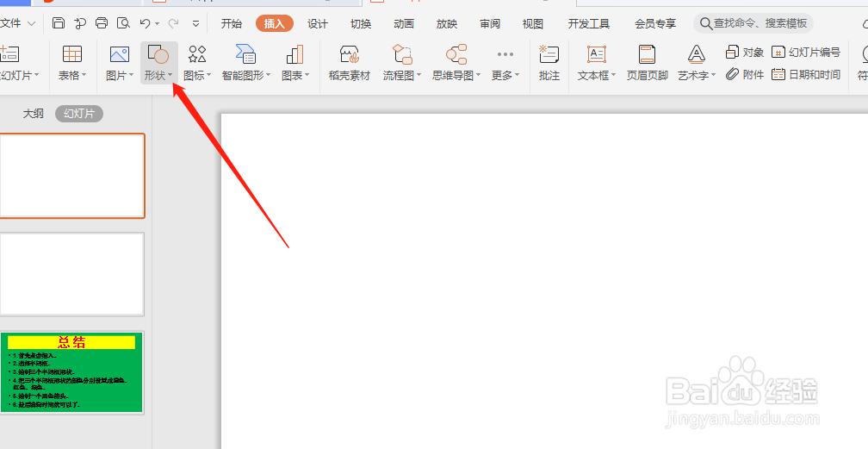Click the command search box
Viewport: 868px width, 449px height.
753,23
